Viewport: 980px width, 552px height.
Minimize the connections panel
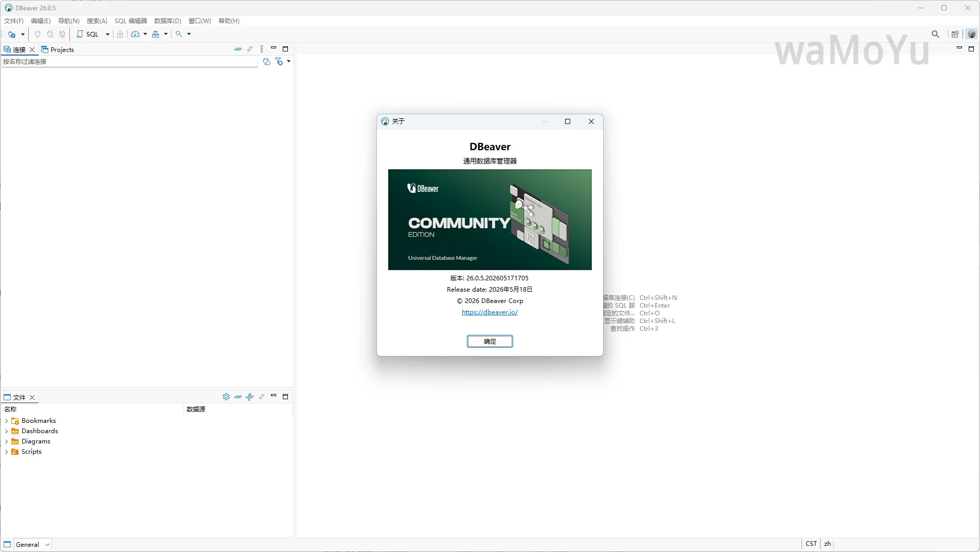[274, 48]
